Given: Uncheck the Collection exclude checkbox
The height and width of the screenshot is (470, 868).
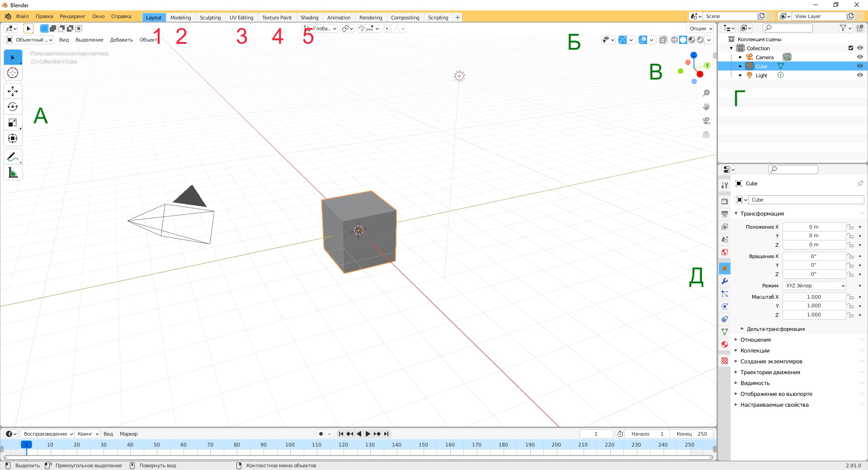Looking at the screenshot, I should [851, 48].
